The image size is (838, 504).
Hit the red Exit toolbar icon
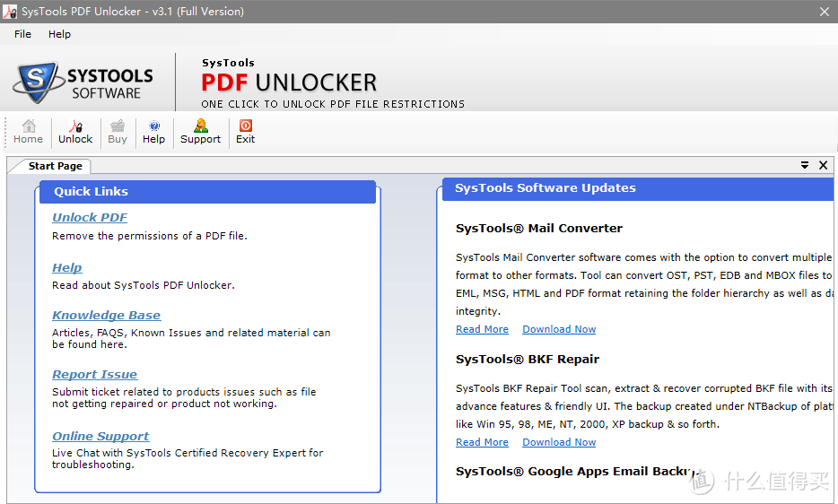(x=245, y=132)
